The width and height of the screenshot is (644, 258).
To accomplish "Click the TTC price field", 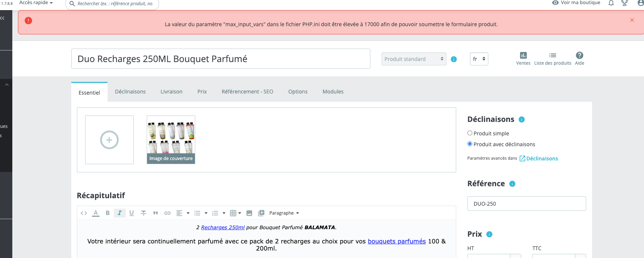I will 554,256.
